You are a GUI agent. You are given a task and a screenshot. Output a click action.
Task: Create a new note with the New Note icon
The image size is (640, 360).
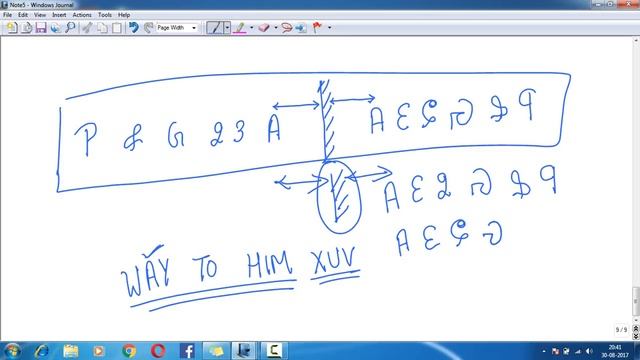pyautogui.click(x=12, y=28)
